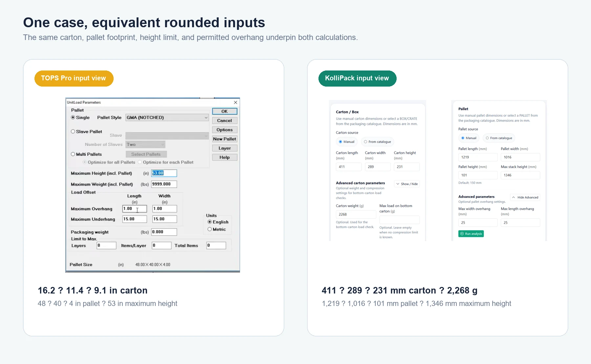Click the Pallet Size value 48.00 X 40.00 X 4.00
Screen dimensions: 591x364
click(x=153, y=265)
